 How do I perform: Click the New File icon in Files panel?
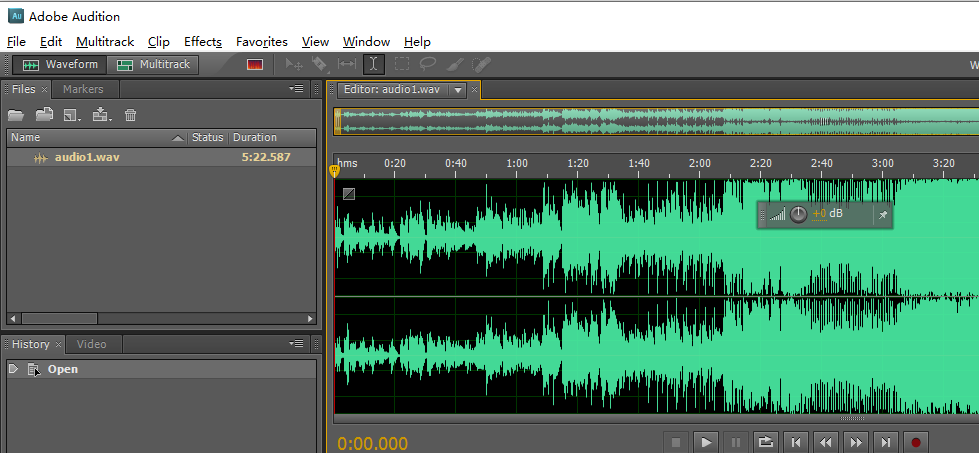(x=72, y=115)
